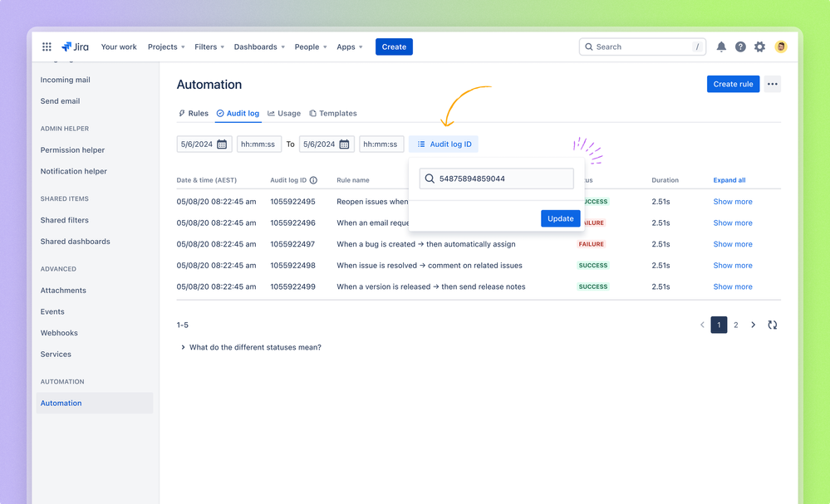Open calendar picker for start date

[x=222, y=144]
